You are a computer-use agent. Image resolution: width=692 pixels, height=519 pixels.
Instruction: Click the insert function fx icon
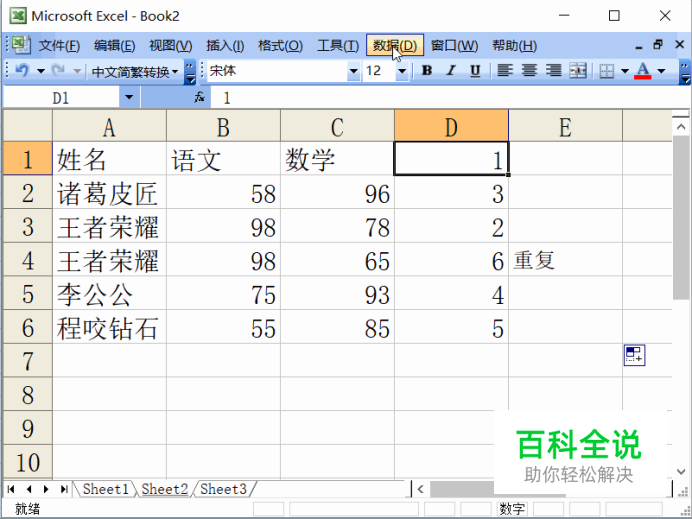point(199,97)
